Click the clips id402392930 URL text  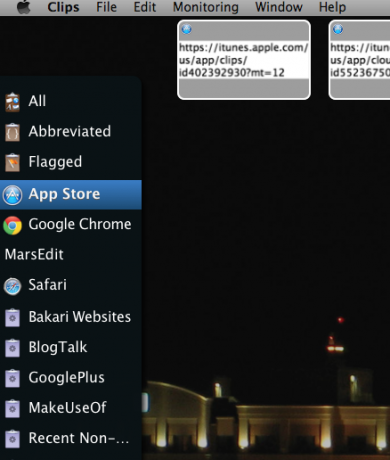pyautogui.click(x=244, y=60)
